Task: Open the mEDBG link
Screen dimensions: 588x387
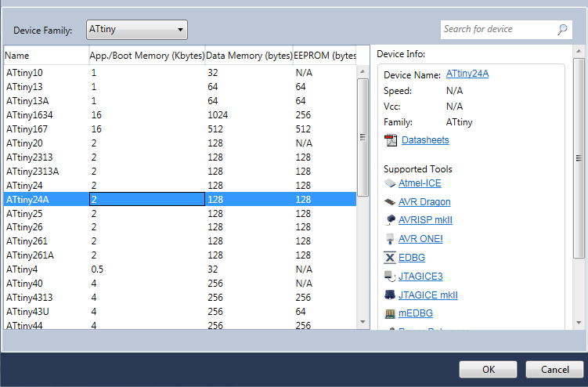Action: [x=416, y=313]
